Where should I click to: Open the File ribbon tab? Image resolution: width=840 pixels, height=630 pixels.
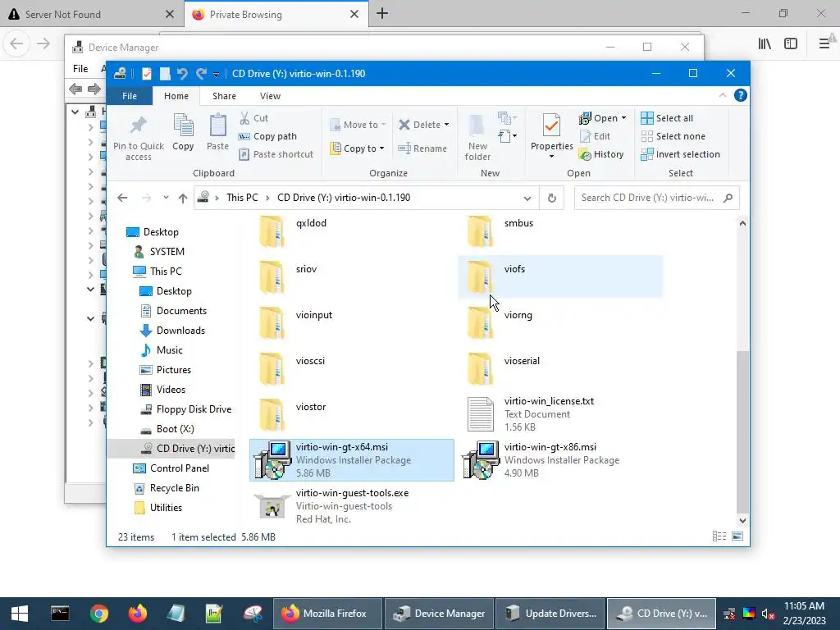click(x=129, y=96)
